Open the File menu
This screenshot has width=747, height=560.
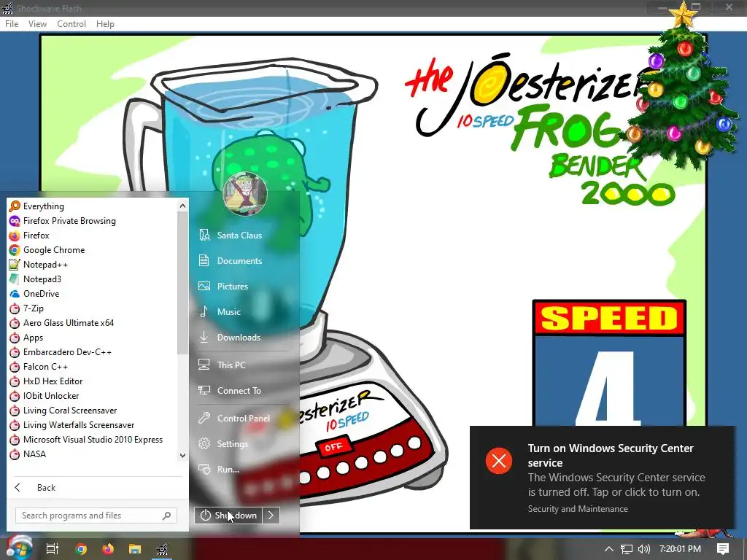tap(12, 24)
